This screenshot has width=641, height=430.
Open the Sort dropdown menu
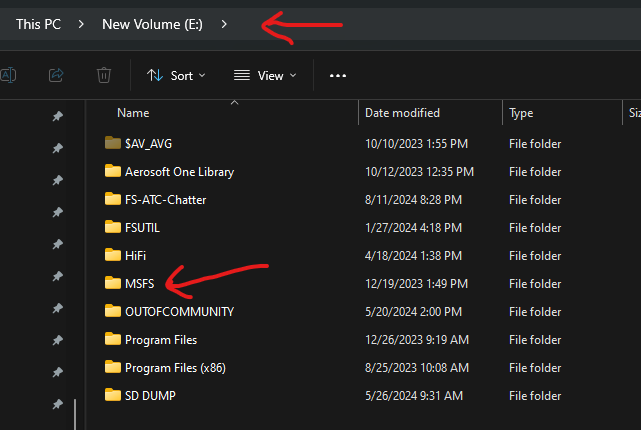[x=176, y=75]
